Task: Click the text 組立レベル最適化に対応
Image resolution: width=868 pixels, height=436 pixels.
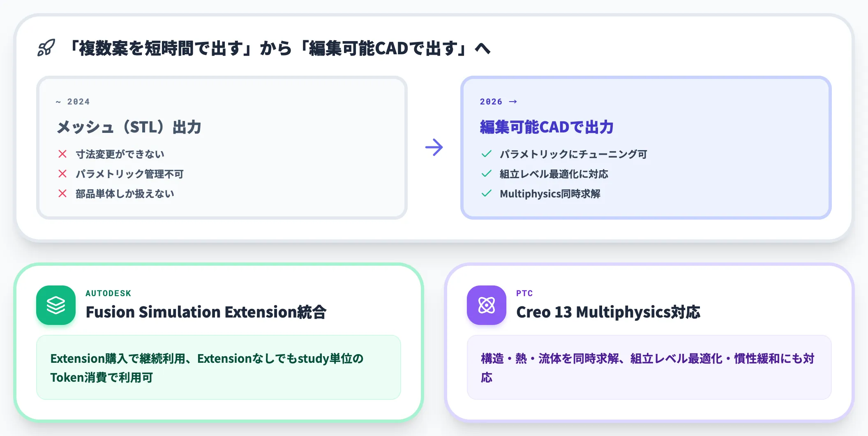Action: 554,174
